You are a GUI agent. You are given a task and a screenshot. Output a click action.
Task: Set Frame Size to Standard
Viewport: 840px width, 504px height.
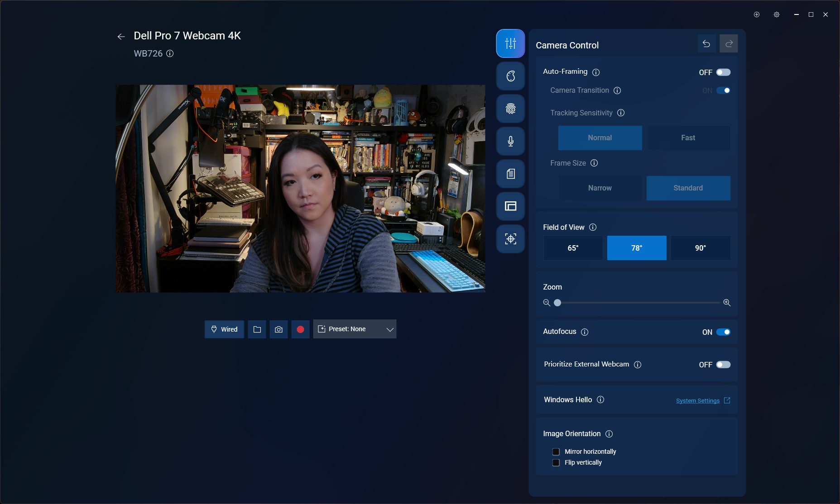tap(688, 188)
